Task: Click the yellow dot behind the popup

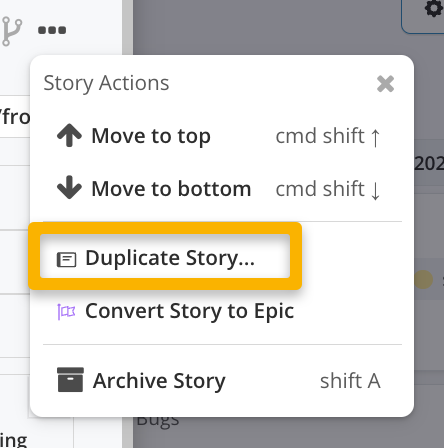Action: [x=424, y=279]
